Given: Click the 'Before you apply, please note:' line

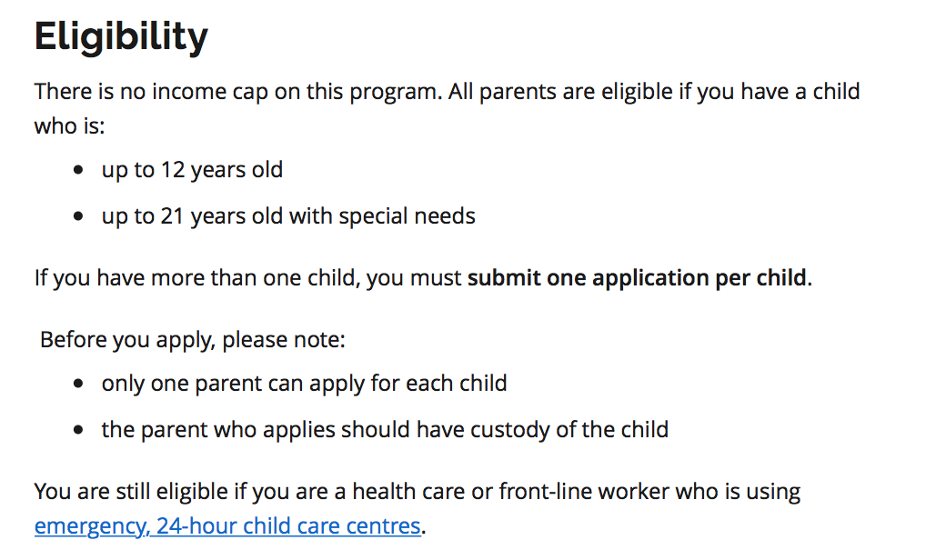Looking at the screenshot, I should pos(193,340).
